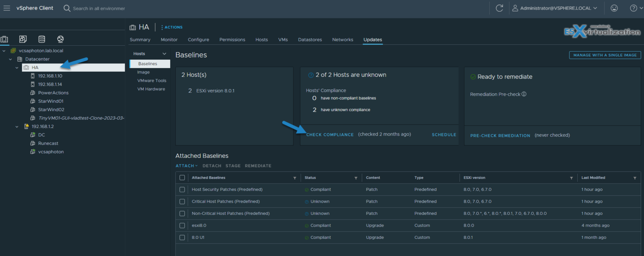Open the ACTIONS menu for HA
The image size is (644, 256).
[171, 27]
